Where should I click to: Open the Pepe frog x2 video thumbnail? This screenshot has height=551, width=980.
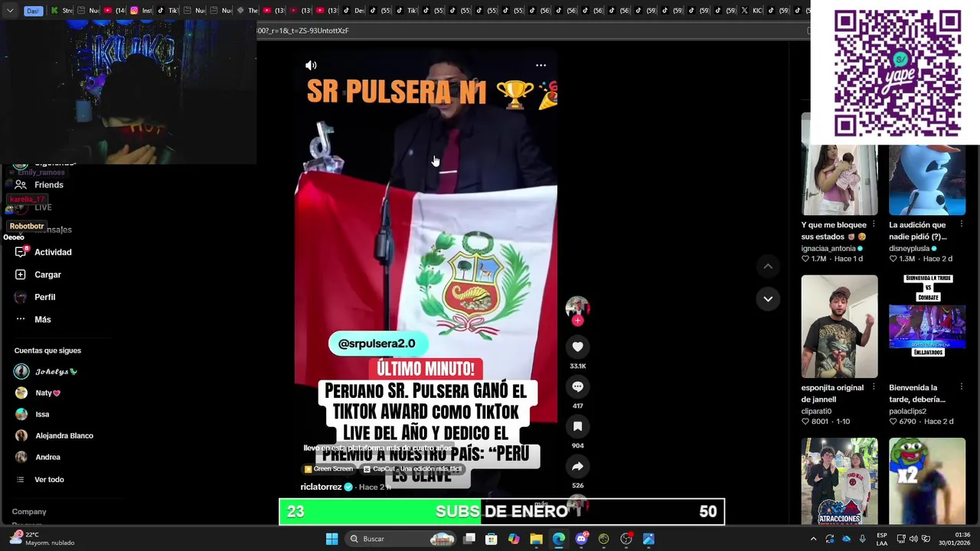pyautogui.click(x=926, y=481)
